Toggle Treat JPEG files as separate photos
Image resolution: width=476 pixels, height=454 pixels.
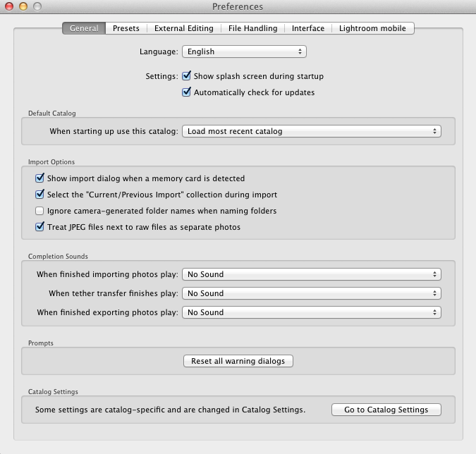[x=40, y=227]
